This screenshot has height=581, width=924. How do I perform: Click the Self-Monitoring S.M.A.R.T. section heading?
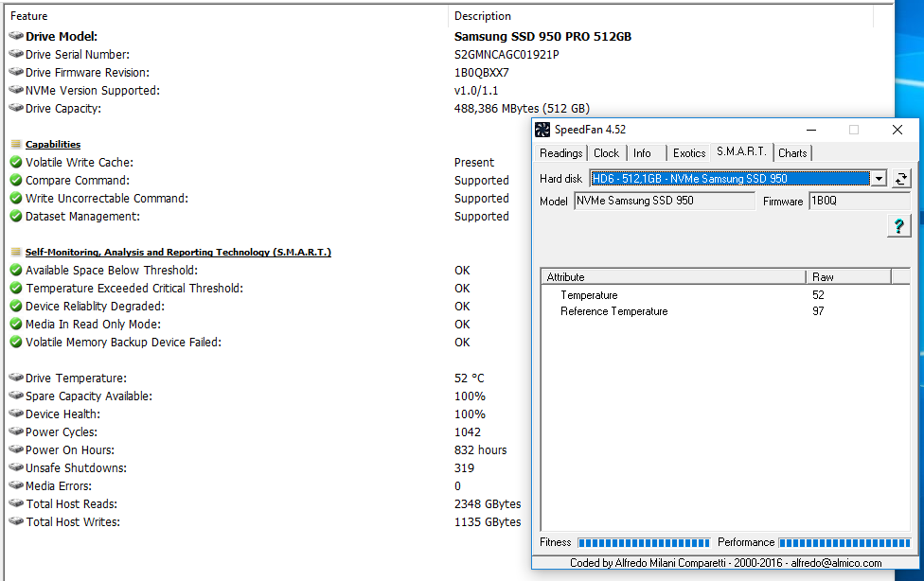pyautogui.click(x=178, y=253)
